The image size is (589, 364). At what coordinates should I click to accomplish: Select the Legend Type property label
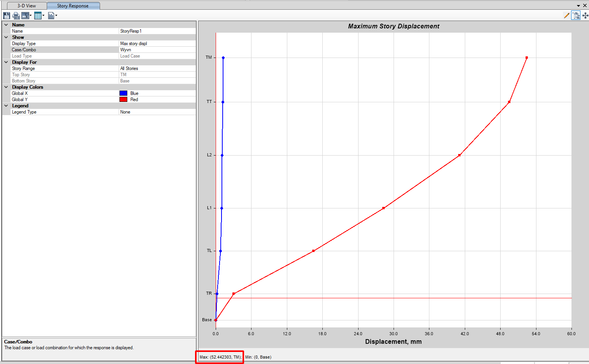24,112
